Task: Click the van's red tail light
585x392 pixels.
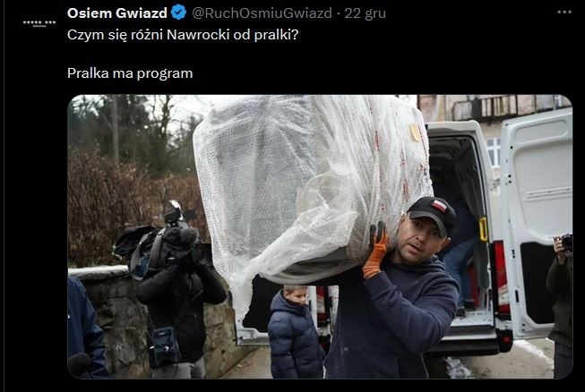Action: [x=500, y=276]
